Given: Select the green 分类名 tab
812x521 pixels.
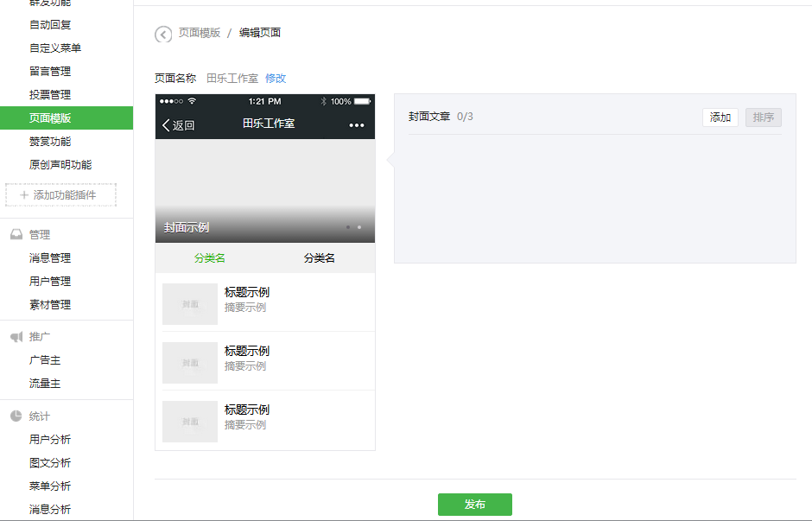Looking at the screenshot, I should point(210,258).
